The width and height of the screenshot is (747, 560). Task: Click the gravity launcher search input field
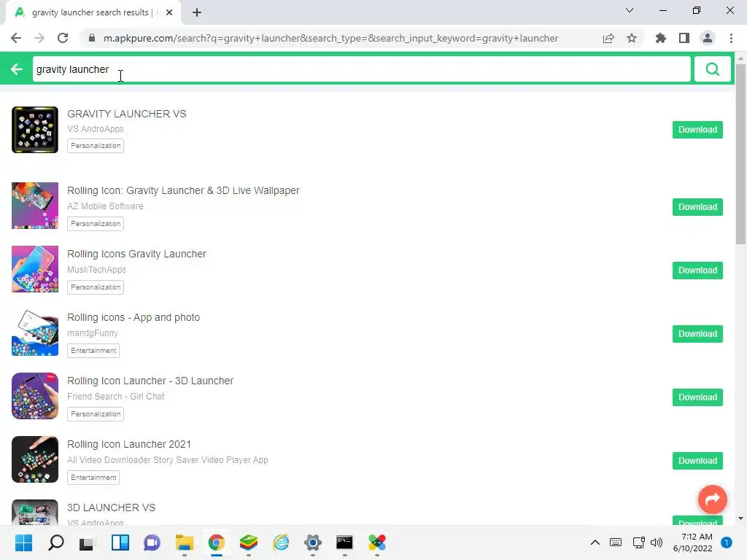pos(362,69)
